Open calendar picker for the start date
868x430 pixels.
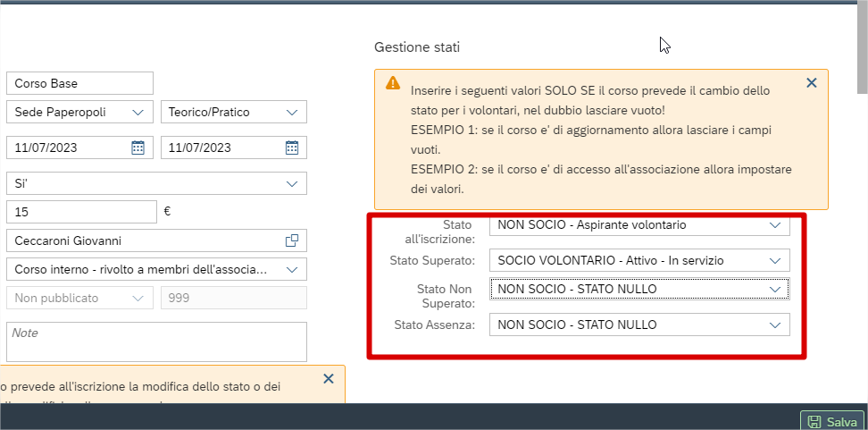click(138, 148)
